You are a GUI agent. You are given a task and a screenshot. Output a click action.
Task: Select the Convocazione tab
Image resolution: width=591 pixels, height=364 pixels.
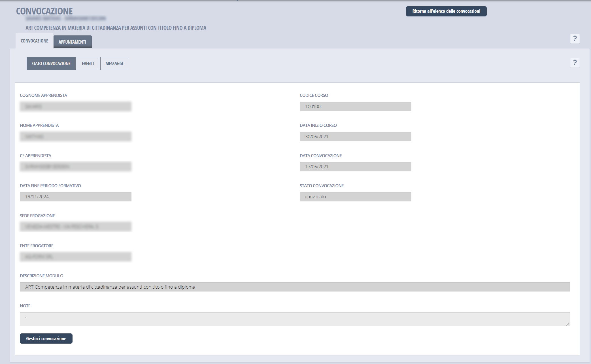[x=34, y=41]
